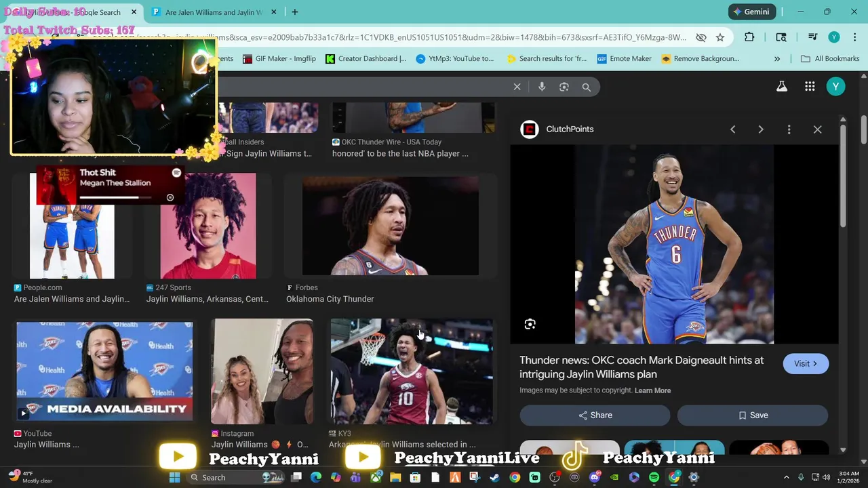Clear the Google search box with X
Image resolution: width=868 pixels, height=488 pixels.
517,87
